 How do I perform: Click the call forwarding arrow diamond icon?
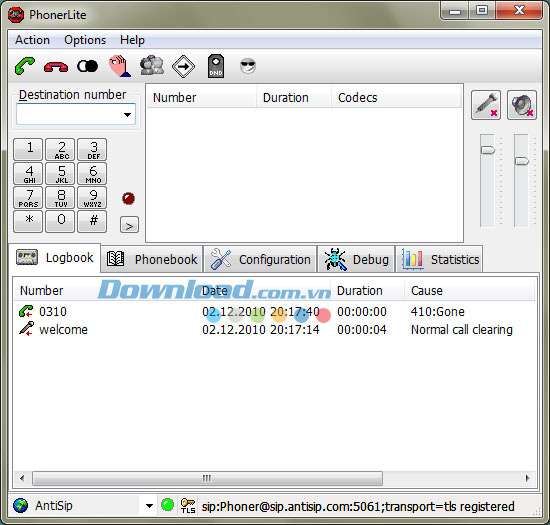183,66
